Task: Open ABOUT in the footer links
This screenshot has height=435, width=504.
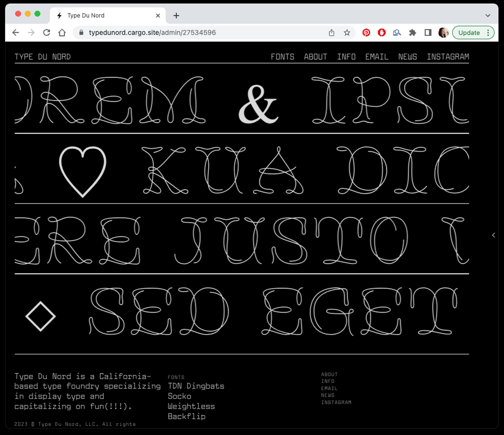Action: tap(329, 374)
